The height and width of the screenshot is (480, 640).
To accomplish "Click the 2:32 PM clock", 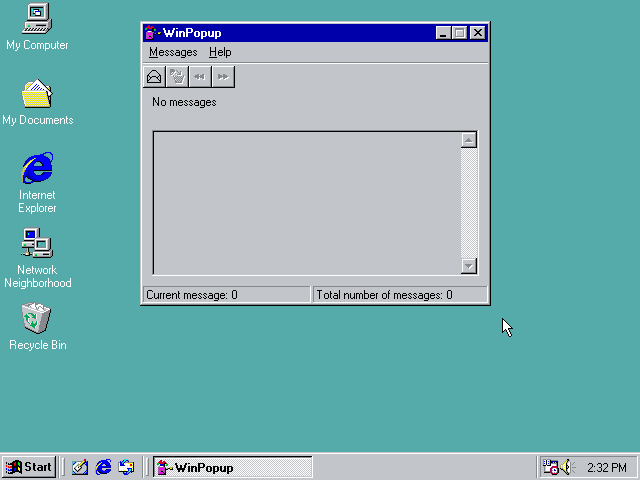I will coord(607,467).
